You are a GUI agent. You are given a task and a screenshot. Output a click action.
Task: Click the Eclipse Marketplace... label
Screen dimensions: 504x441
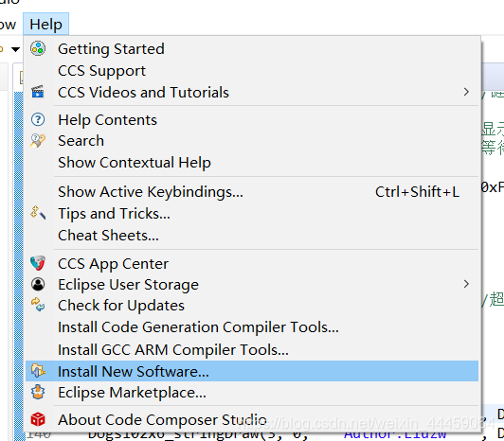pos(132,393)
